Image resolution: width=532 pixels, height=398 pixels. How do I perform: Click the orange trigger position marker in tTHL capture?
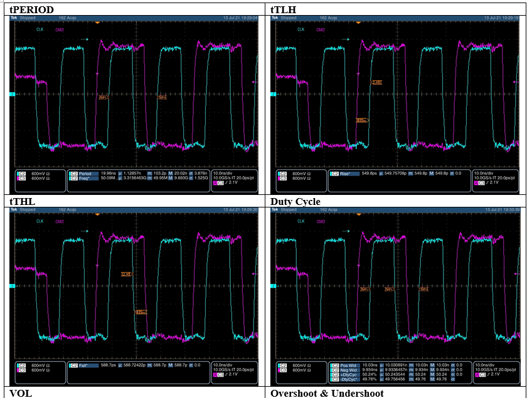tap(97, 214)
